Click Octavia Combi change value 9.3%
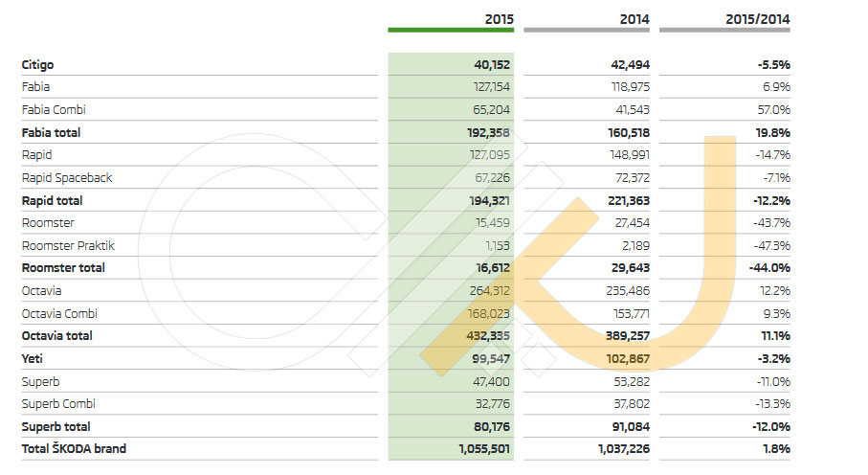 click(x=777, y=314)
